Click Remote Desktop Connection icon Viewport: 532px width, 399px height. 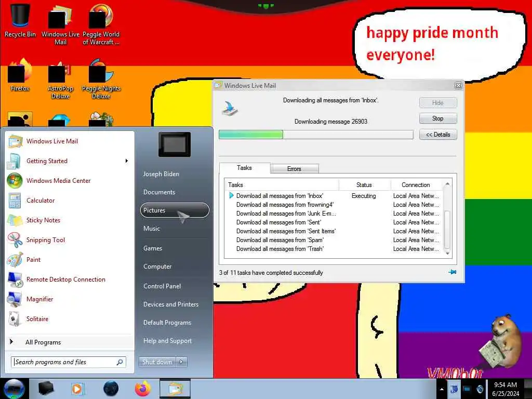15,280
